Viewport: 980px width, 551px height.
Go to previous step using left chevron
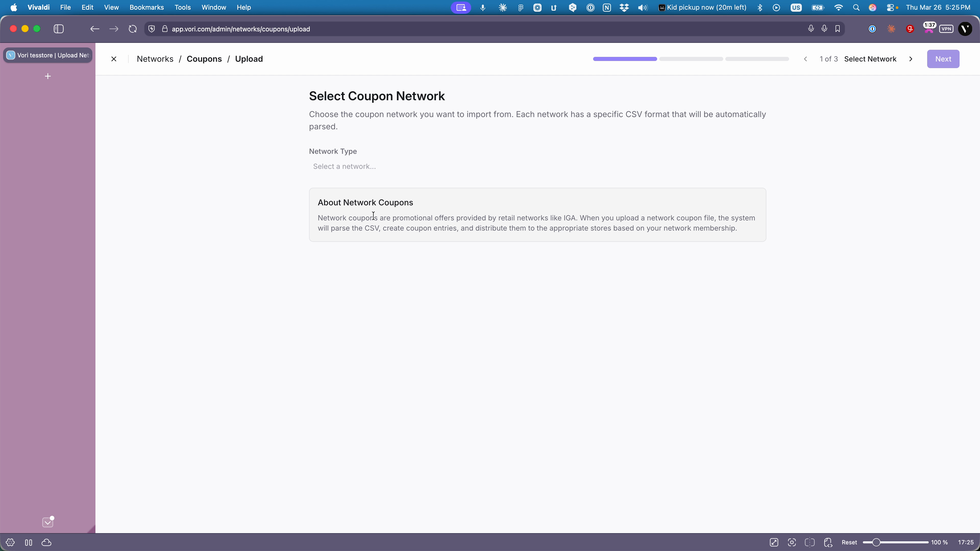pyautogui.click(x=805, y=59)
